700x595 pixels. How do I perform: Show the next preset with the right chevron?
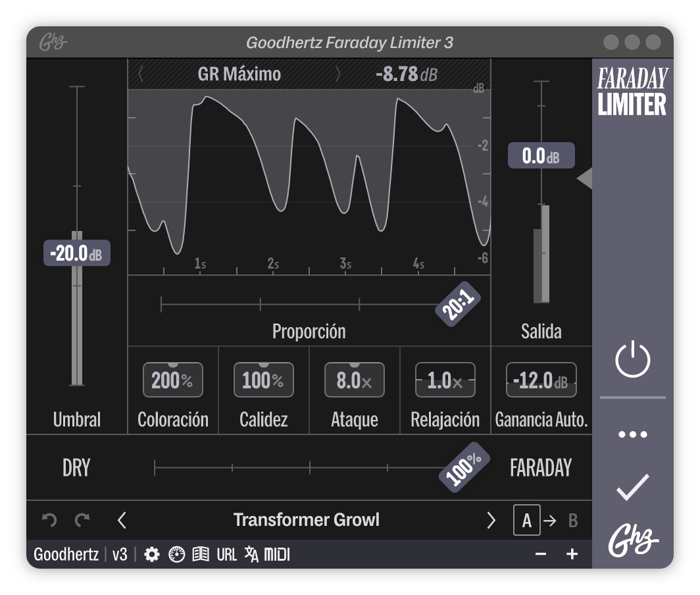point(490,520)
